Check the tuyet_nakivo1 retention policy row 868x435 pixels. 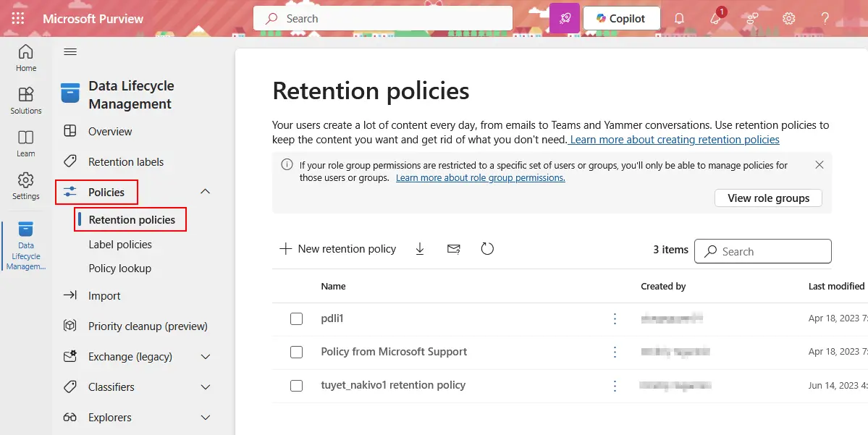(296, 386)
